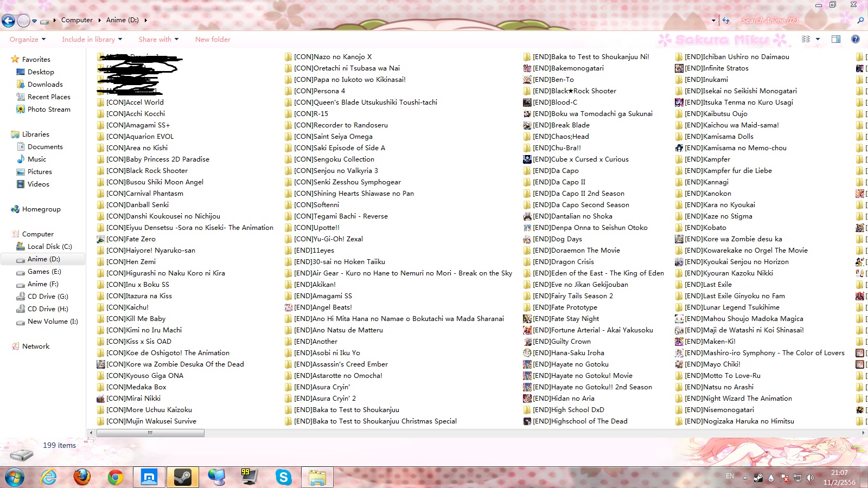Click the Forward navigation arrow button
868x488 pixels.
pos(23,21)
